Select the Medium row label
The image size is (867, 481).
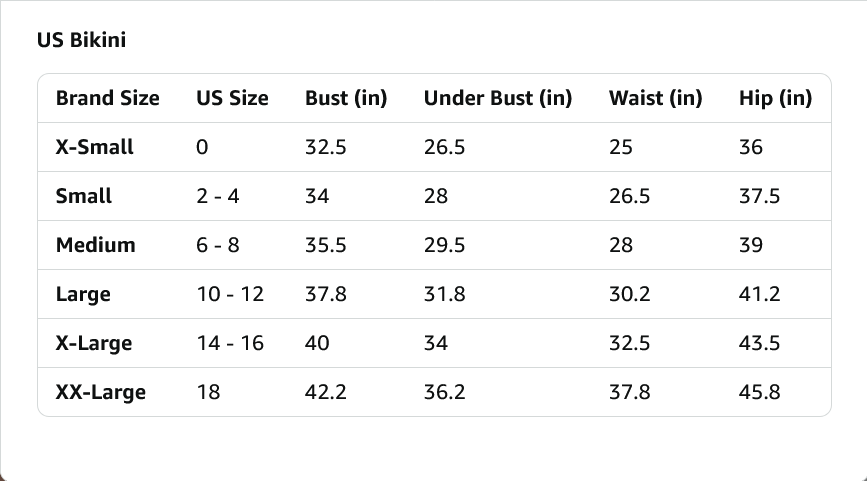(96, 245)
